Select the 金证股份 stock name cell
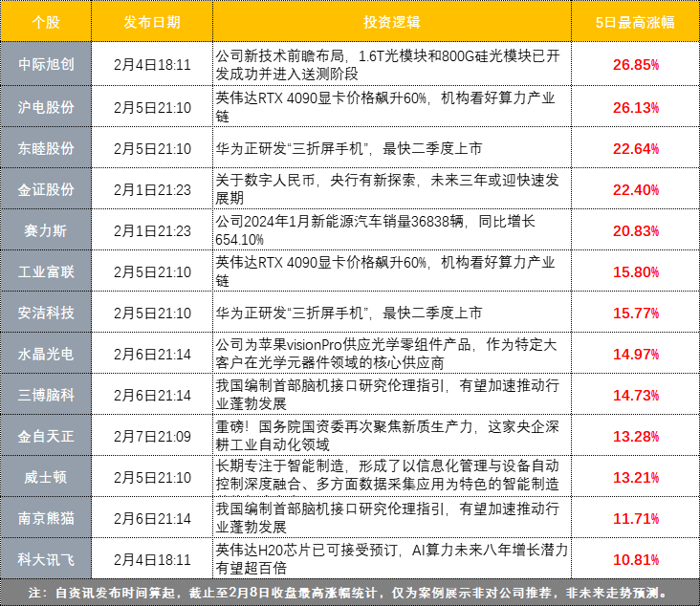700x606 pixels. coord(46,189)
